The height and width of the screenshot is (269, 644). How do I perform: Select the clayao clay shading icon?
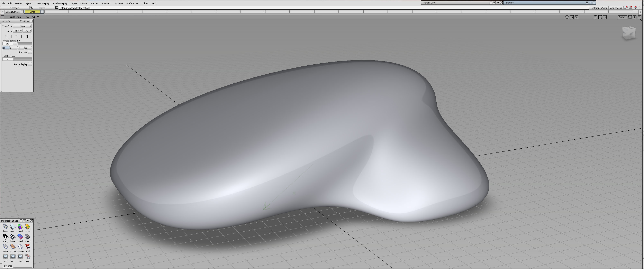(x=13, y=247)
